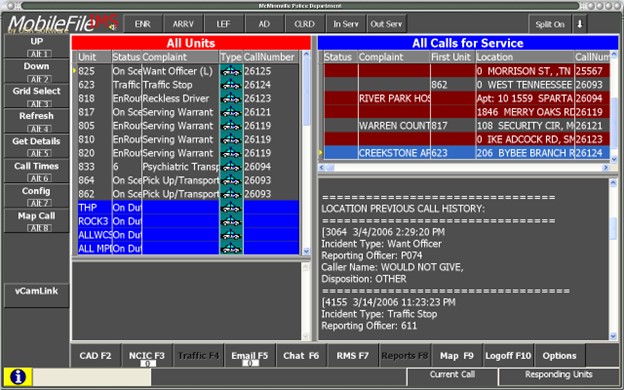Switch to the Chat F6 tab
This screenshot has height=390, width=624.
click(301, 356)
